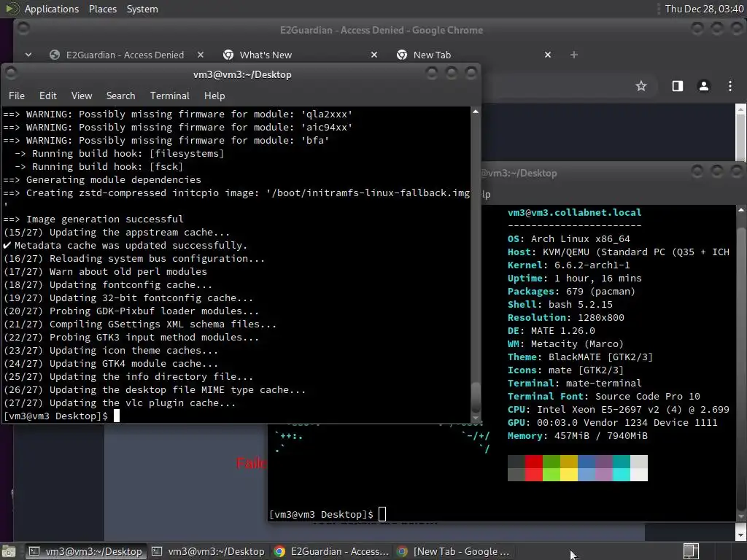Image resolution: width=747 pixels, height=560 pixels.
Task: Open the Places menu in top panel
Action: (102, 9)
